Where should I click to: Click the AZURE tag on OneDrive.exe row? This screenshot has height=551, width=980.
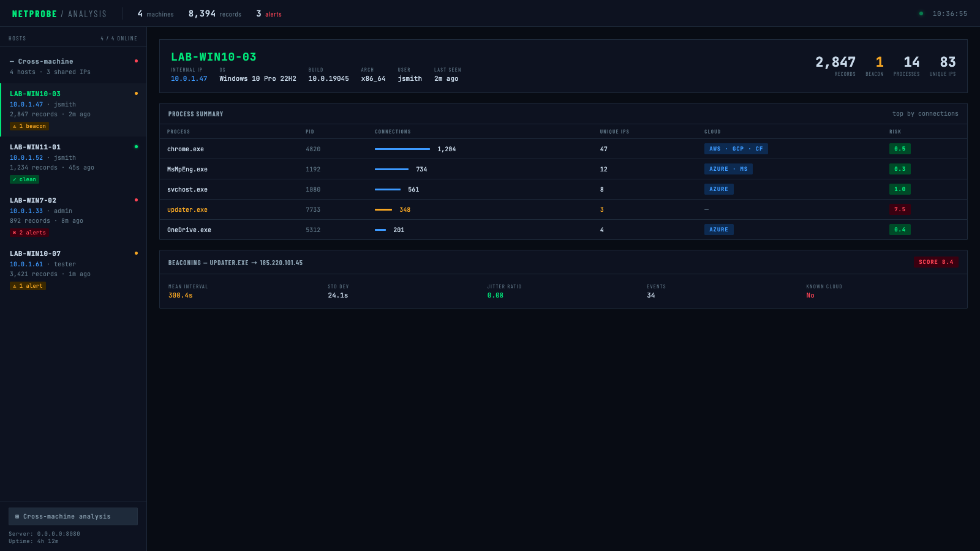[x=719, y=230]
